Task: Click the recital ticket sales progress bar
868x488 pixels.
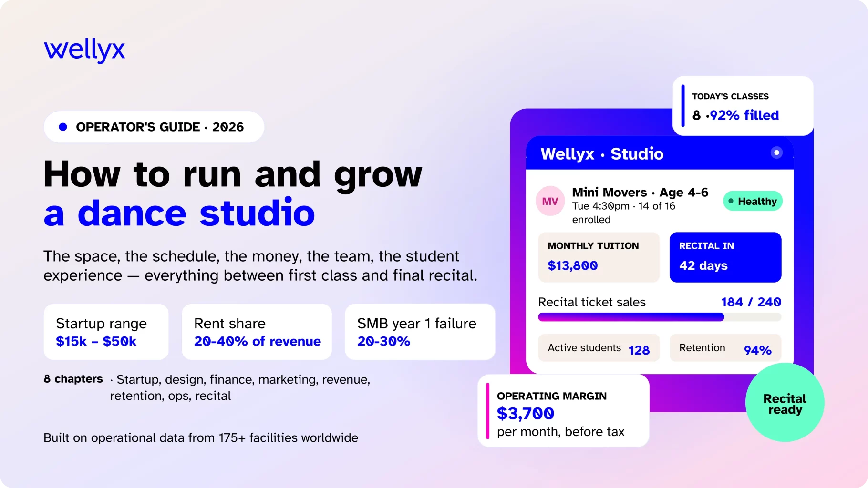Action: [x=660, y=316]
